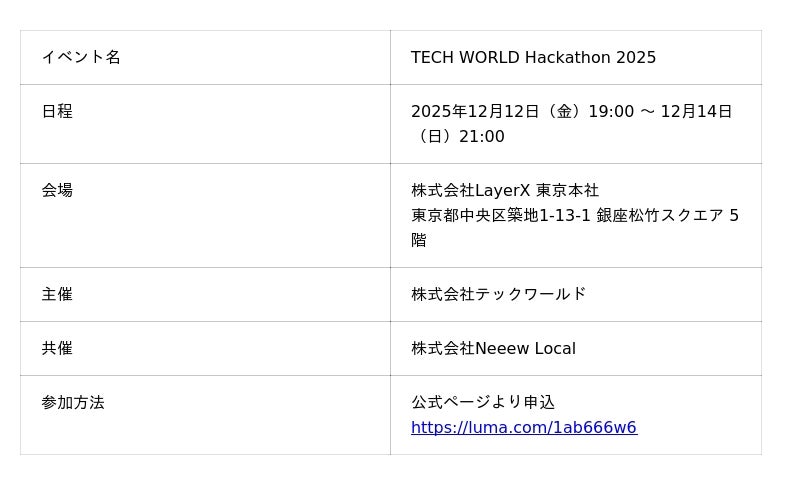This screenshot has height=485, width=800.
Task: Click the 19:00 start time text
Action: click(x=610, y=112)
